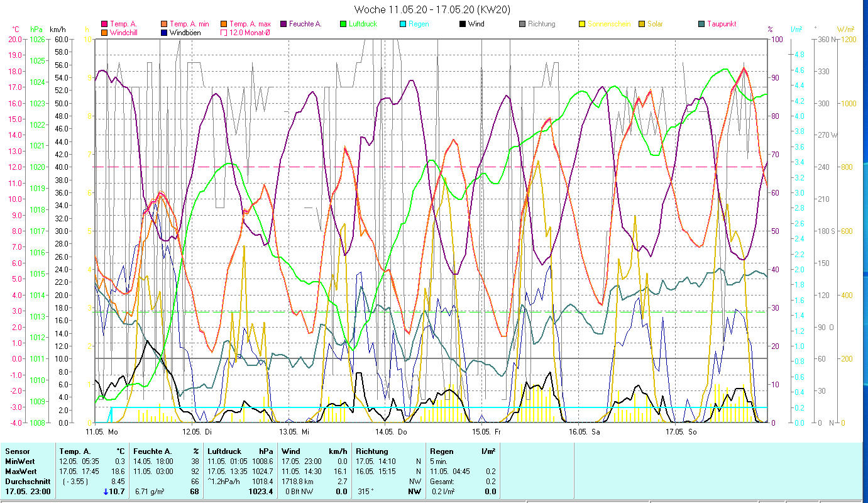Select the 16.05. Sa date on the time axis
The image size is (868, 503).
click(x=585, y=432)
